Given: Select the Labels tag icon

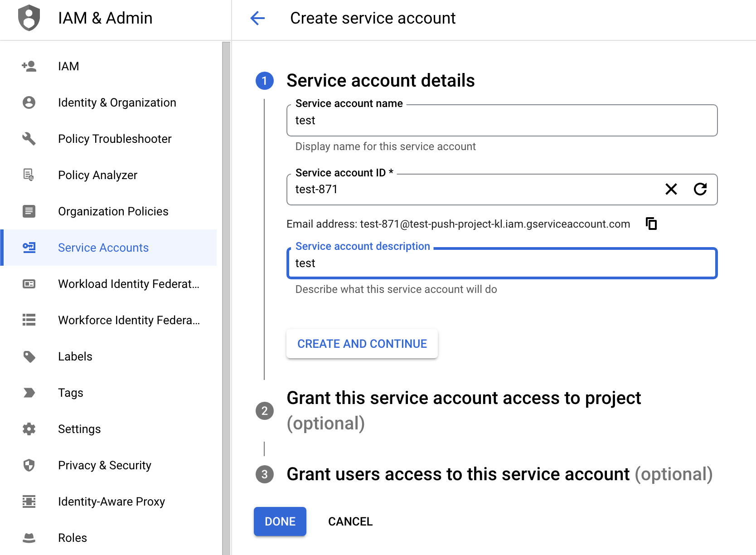Looking at the screenshot, I should [29, 356].
